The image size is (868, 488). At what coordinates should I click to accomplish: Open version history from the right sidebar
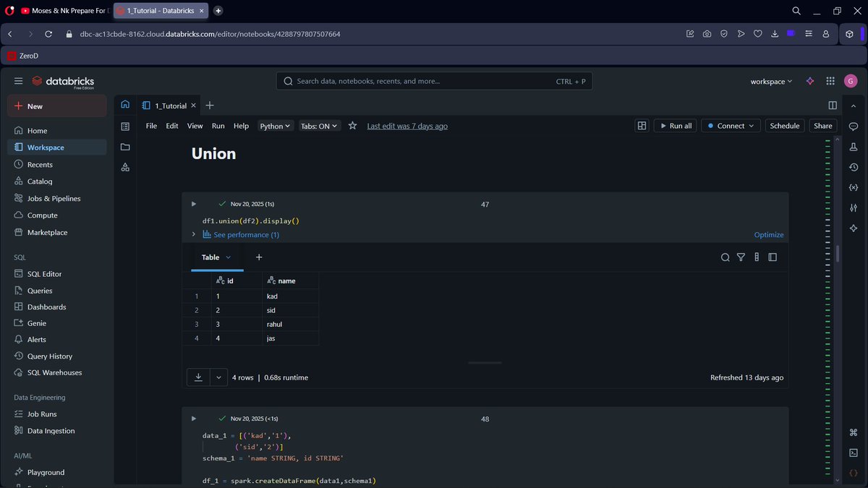tap(853, 167)
